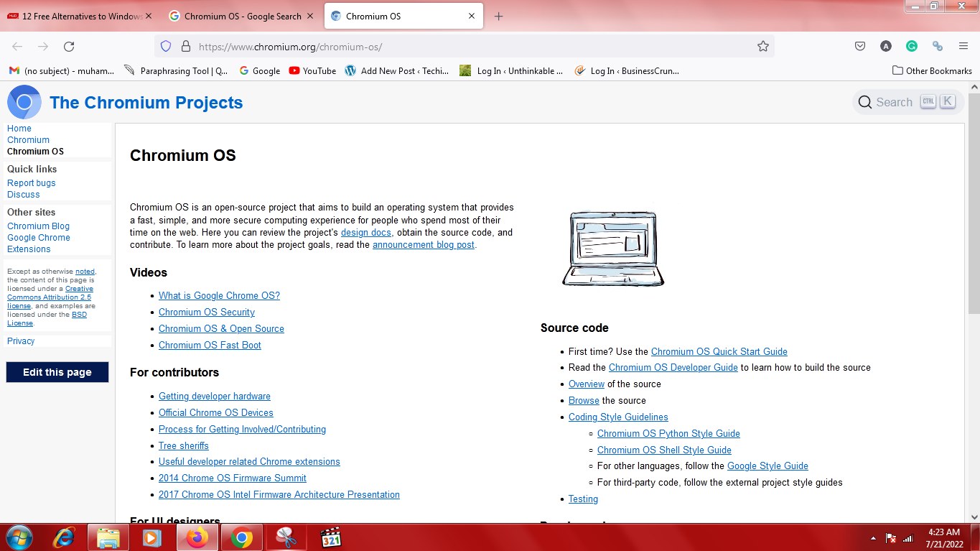Open the Paraphrasing Tool bookmark
This screenshot has height=551, width=980.
point(177,70)
